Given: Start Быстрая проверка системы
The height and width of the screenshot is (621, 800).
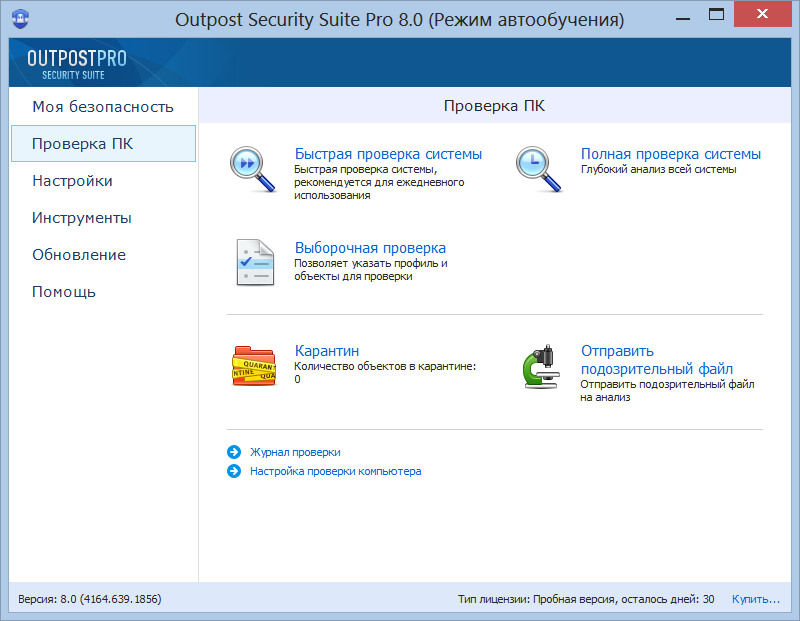Looking at the screenshot, I should point(388,154).
